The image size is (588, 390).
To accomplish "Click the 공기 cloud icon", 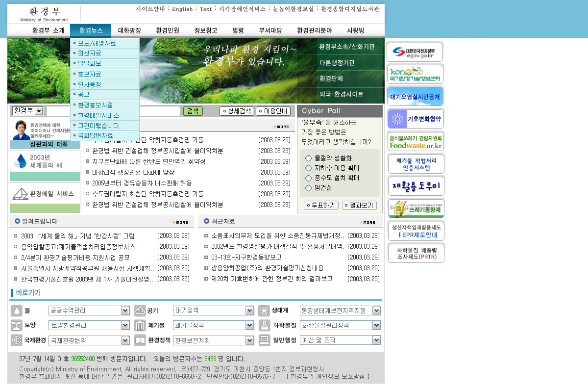I will 140,310.
